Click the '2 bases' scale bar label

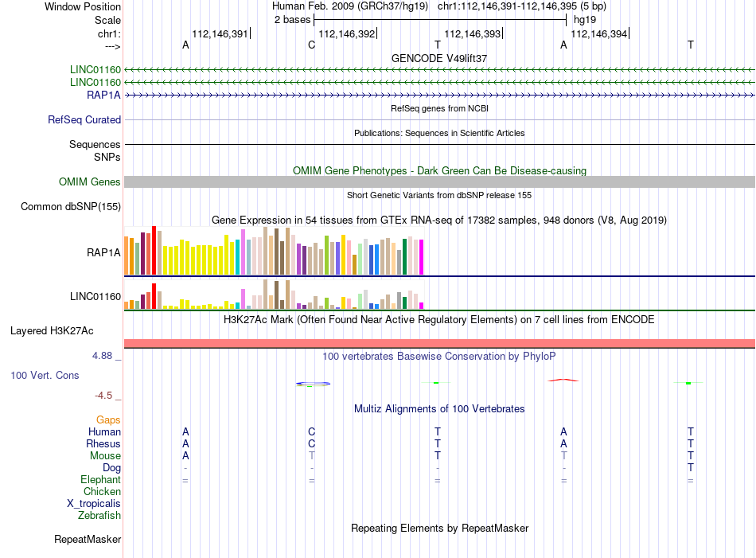[292, 20]
